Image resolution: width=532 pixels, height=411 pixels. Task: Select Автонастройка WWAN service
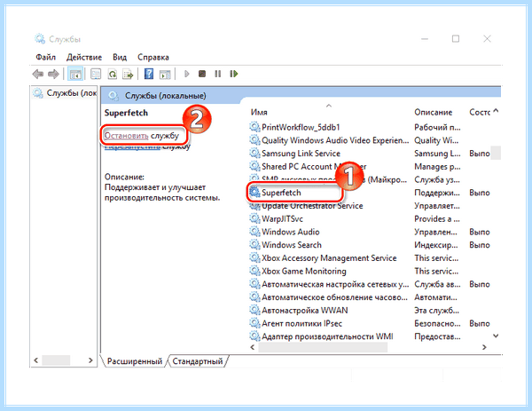[305, 311]
